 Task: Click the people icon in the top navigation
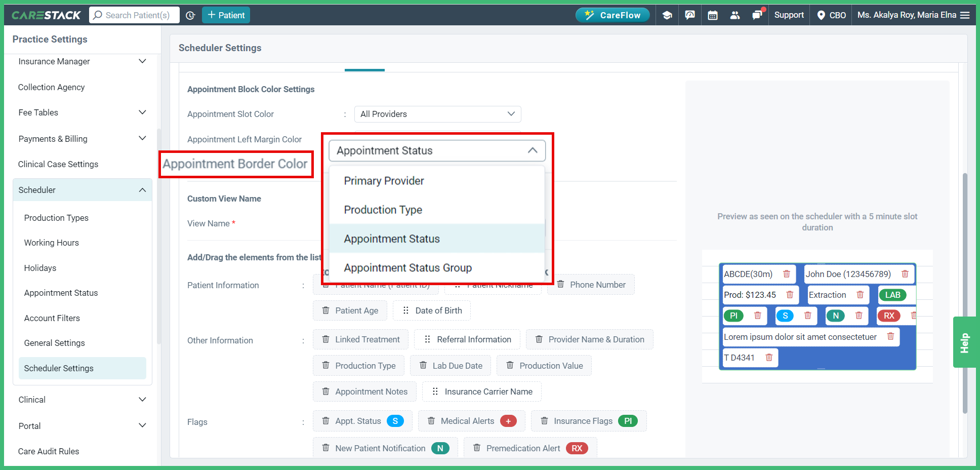pyautogui.click(x=735, y=15)
